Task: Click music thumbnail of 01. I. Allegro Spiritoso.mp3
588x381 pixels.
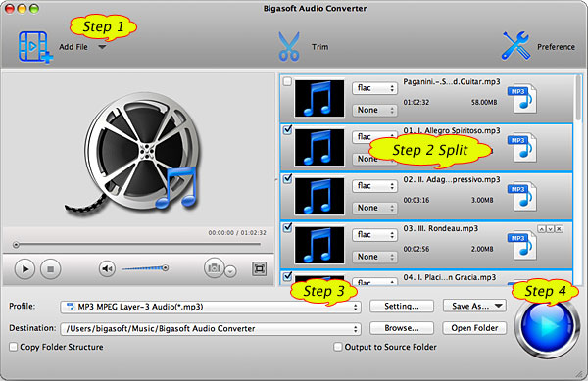Action: [x=319, y=147]
